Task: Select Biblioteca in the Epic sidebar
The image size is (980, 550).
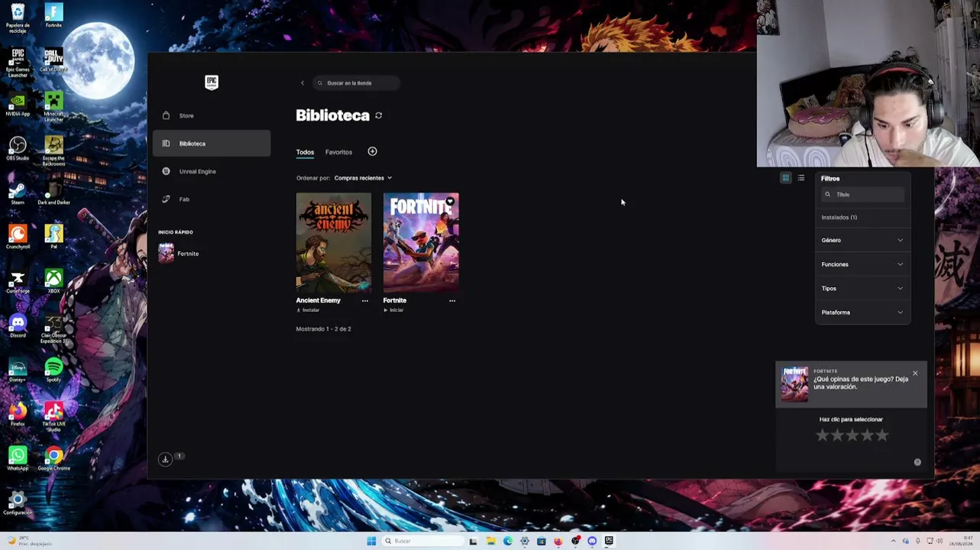Action: [x=212, y=144]
